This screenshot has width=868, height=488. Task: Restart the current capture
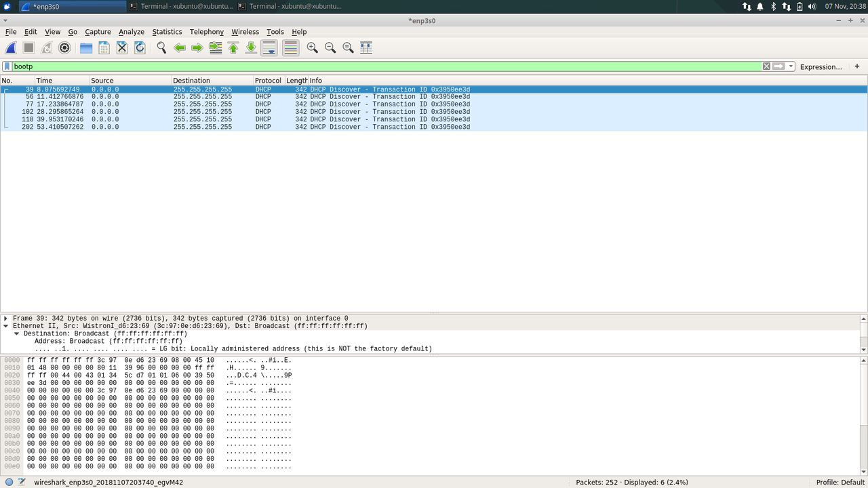[x=47, y=48]
